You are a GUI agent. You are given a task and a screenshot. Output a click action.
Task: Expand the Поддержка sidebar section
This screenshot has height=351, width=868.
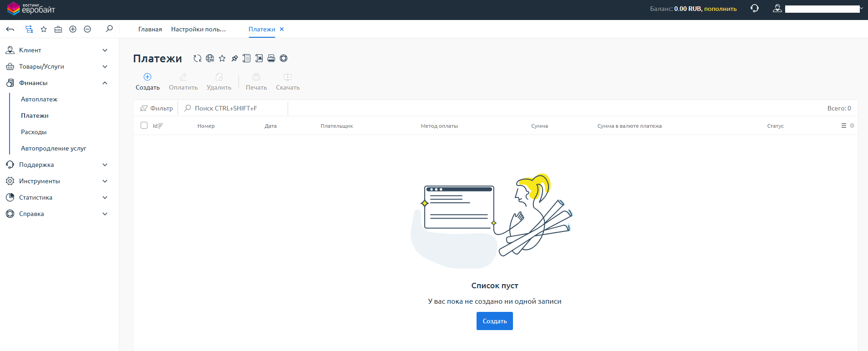coord(105,165)
